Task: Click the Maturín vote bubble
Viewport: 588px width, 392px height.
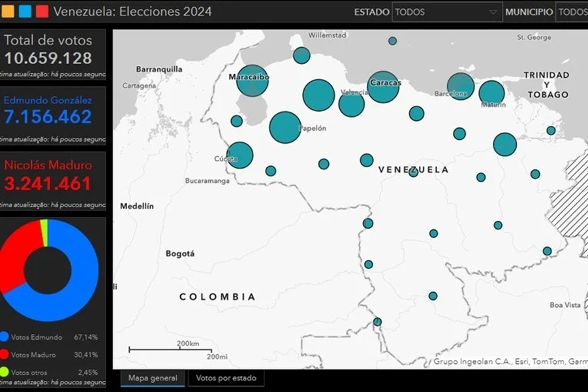Action: pos(491,92)
